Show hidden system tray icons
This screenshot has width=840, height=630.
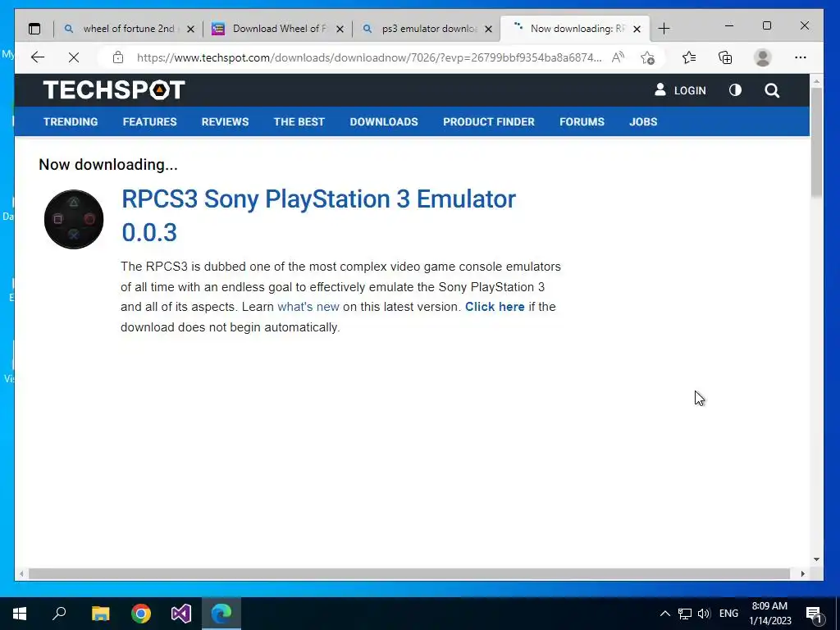[664, 614]
